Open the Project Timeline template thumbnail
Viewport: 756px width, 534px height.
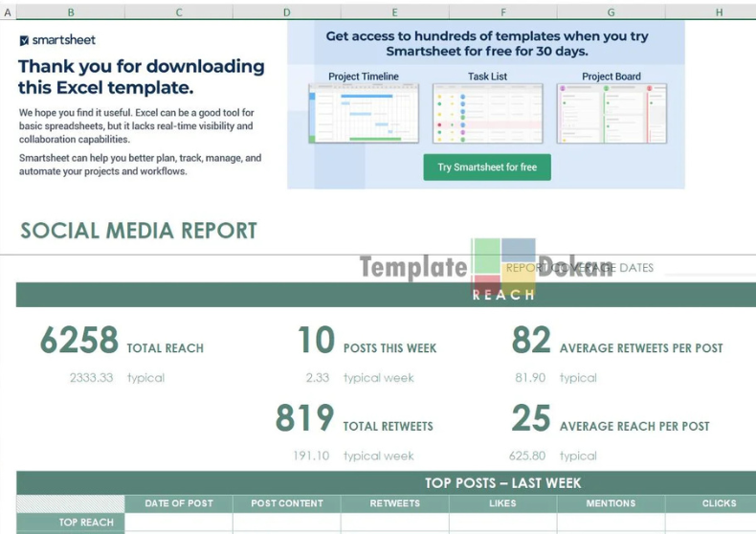pos(364,113)
